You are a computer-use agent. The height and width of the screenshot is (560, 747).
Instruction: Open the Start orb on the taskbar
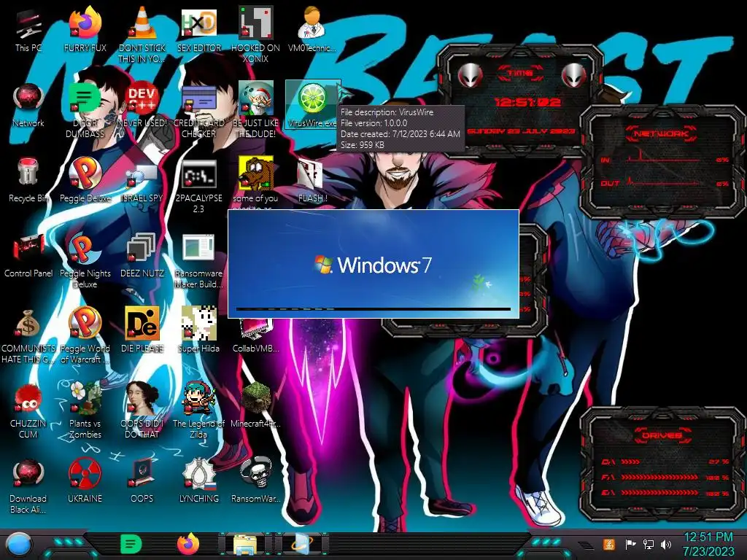[x=18, y=544]
